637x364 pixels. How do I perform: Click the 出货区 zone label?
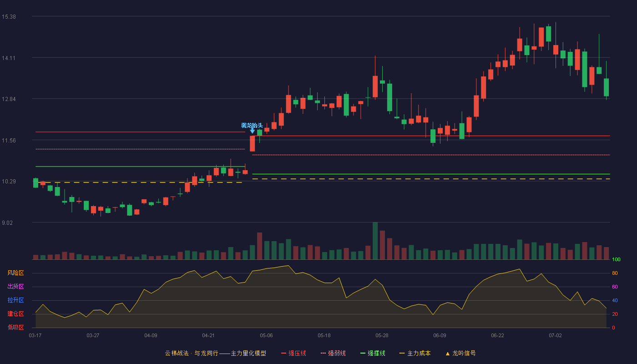pos(15,287)
